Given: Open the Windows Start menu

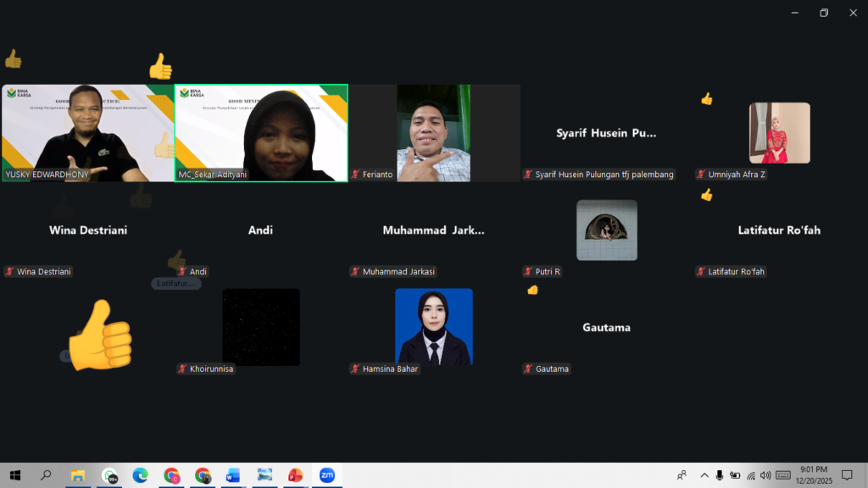Looking at the screenshot, I should (x=14, y=475).
